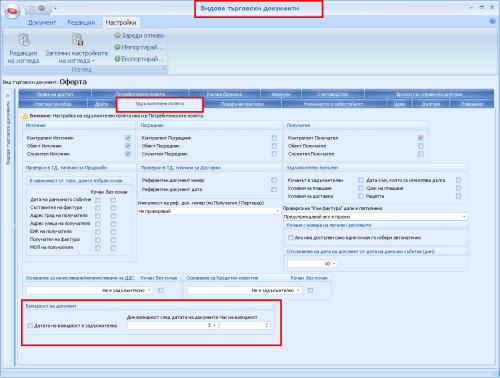
Task: Open the Изглед group dialog launcher
Action: 164,68
